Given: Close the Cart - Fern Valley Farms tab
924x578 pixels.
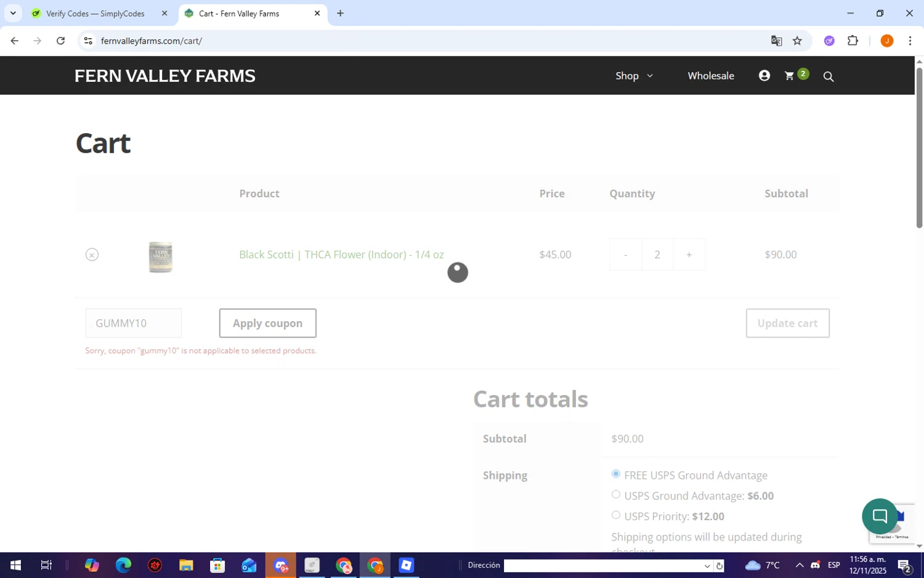Looking at the screenshot, I should pyautogui.click(x=317, y=13).
